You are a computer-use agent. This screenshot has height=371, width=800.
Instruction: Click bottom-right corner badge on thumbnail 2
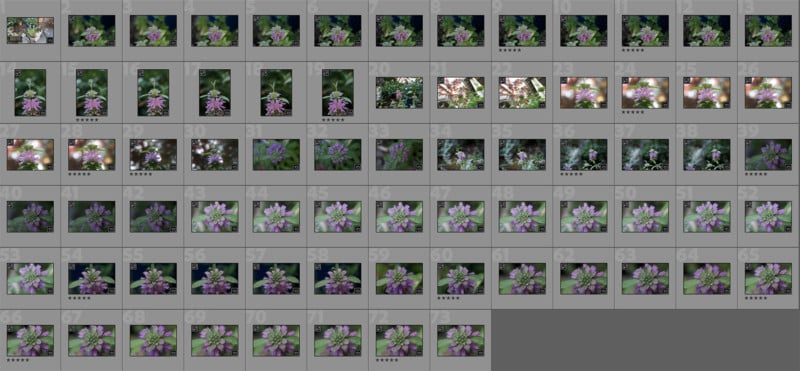[111, 42]
